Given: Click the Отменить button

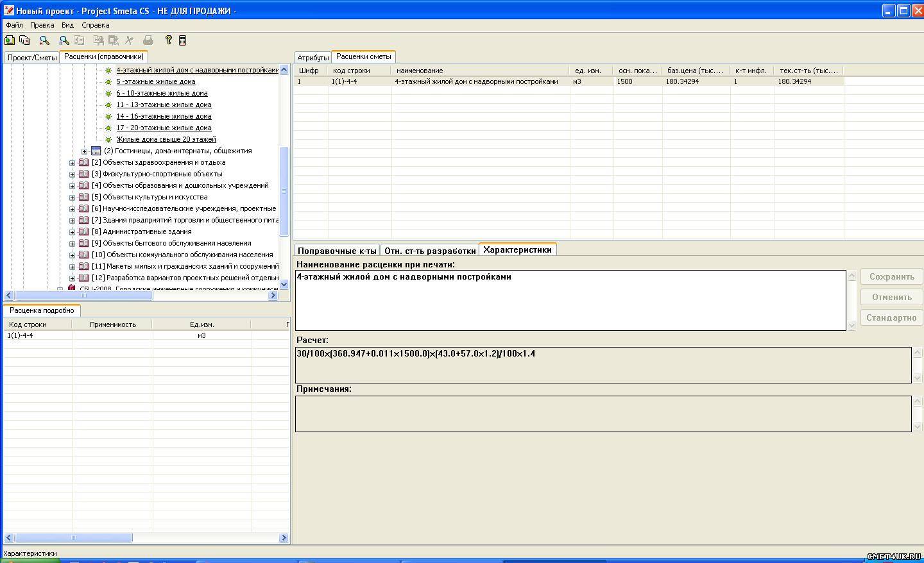Looking at the screenshot, I should point(891,298).
